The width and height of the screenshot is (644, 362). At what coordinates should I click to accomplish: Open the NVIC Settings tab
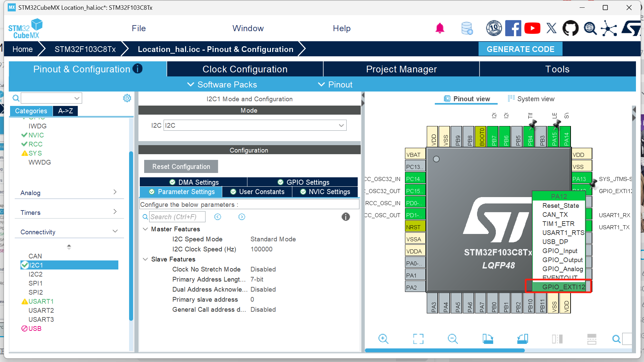(x=325, y=192)
